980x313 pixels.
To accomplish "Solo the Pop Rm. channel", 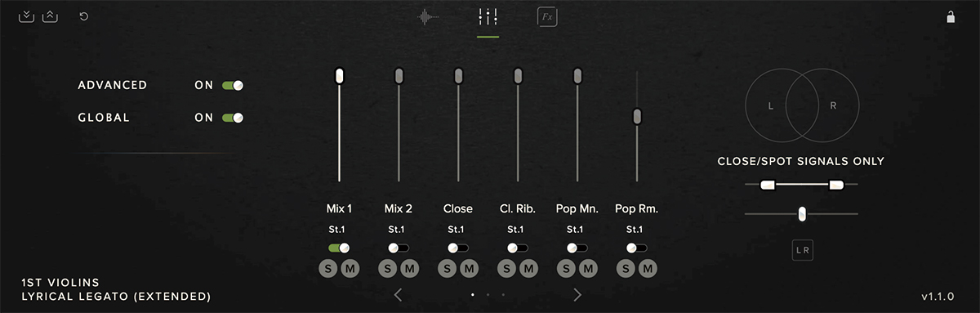I will click(626, 268).
